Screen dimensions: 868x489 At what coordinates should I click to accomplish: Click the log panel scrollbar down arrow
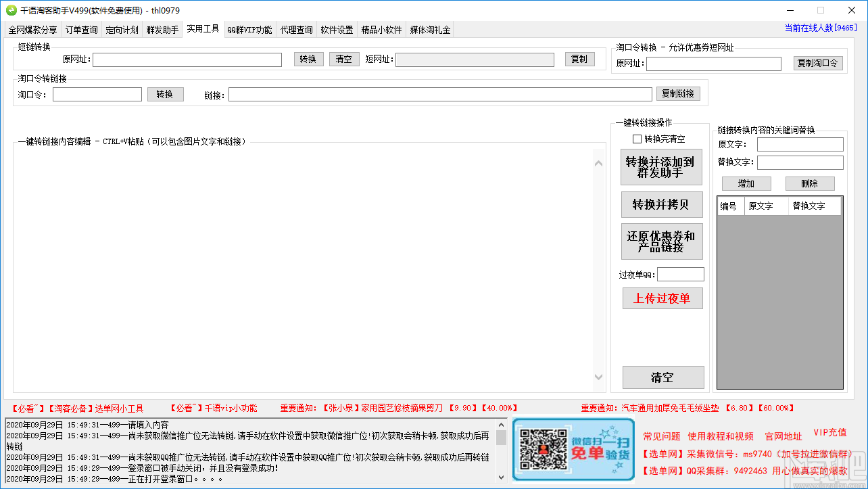[501, 478]
